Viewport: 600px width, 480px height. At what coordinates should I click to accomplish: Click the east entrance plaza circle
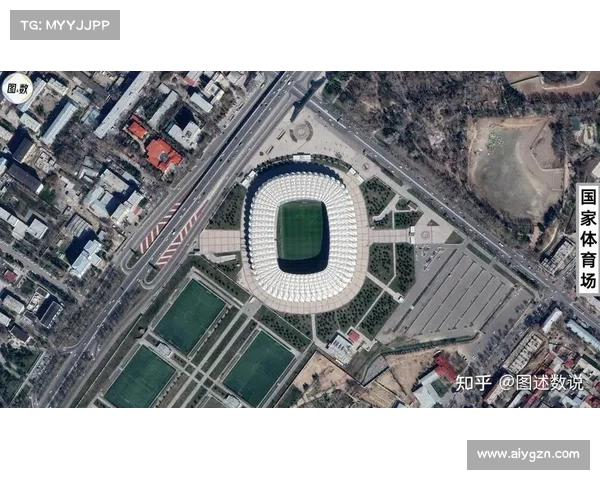(425, 235)
